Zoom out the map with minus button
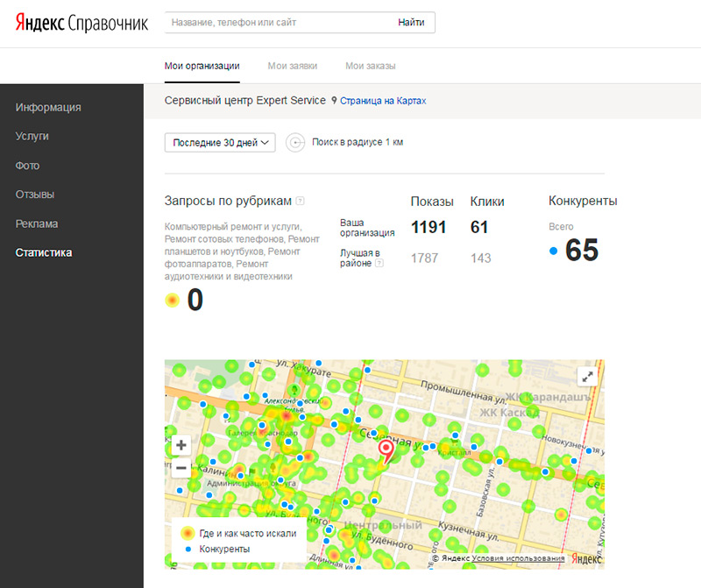Screen dimensions: 701x588 181,467
